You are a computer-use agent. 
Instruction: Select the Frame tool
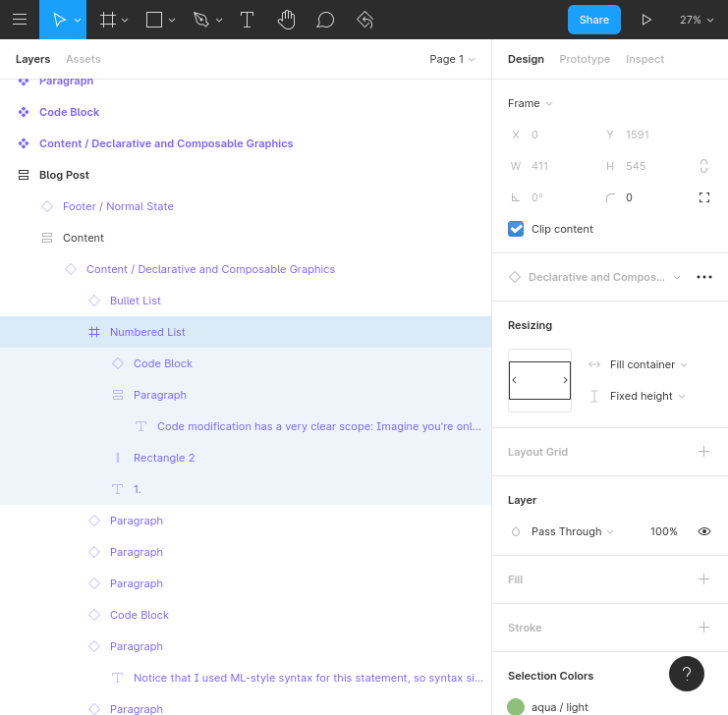[x=108, y=20]
